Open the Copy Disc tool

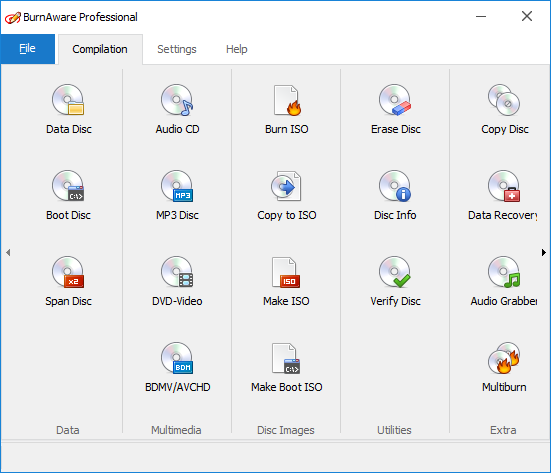coord(504,109)
